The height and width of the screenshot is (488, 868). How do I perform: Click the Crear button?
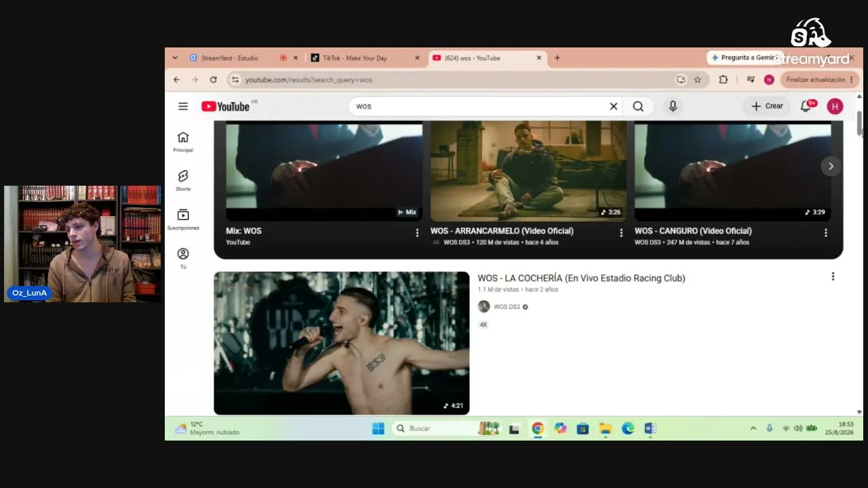click(x=767, y=106)
